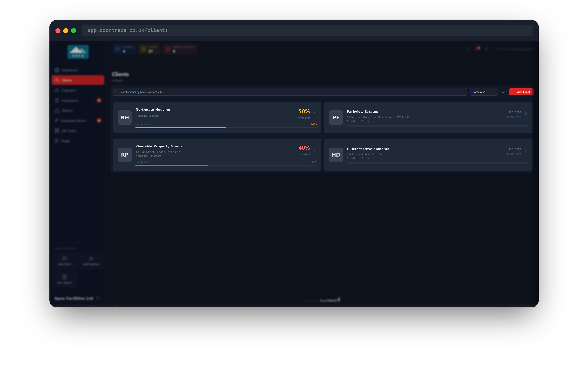Open Usage in the sidebar

pyautogui.click(x=78, y=141)
